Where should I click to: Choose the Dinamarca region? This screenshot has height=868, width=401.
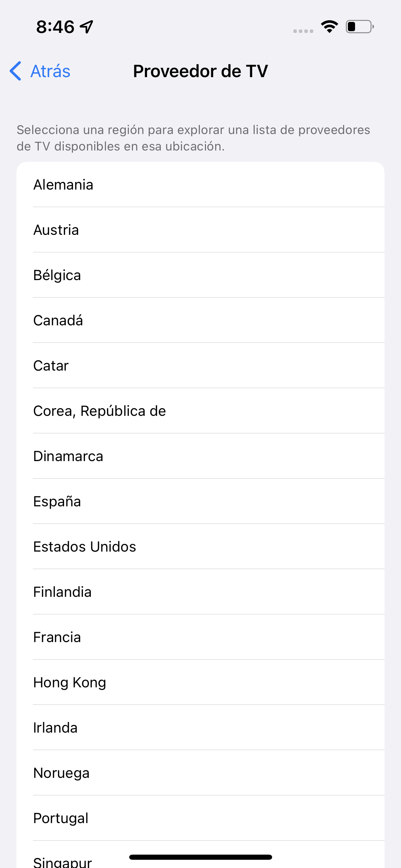200,456
